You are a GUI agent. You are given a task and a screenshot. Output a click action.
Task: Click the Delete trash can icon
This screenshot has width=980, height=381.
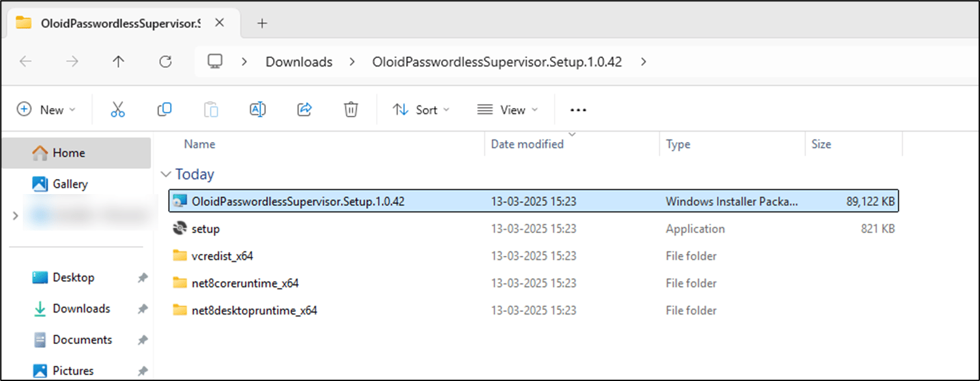pyautogui.click(x=351, y=109)
